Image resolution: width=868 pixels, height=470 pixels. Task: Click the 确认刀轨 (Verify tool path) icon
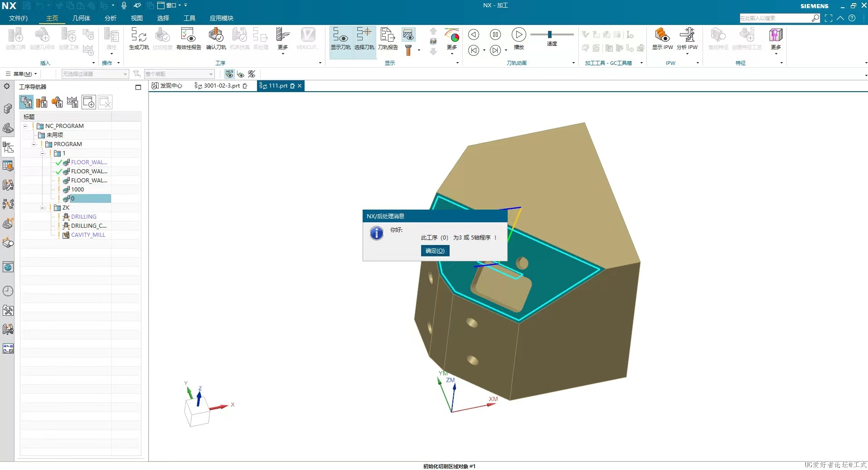(x=216, y=39)
